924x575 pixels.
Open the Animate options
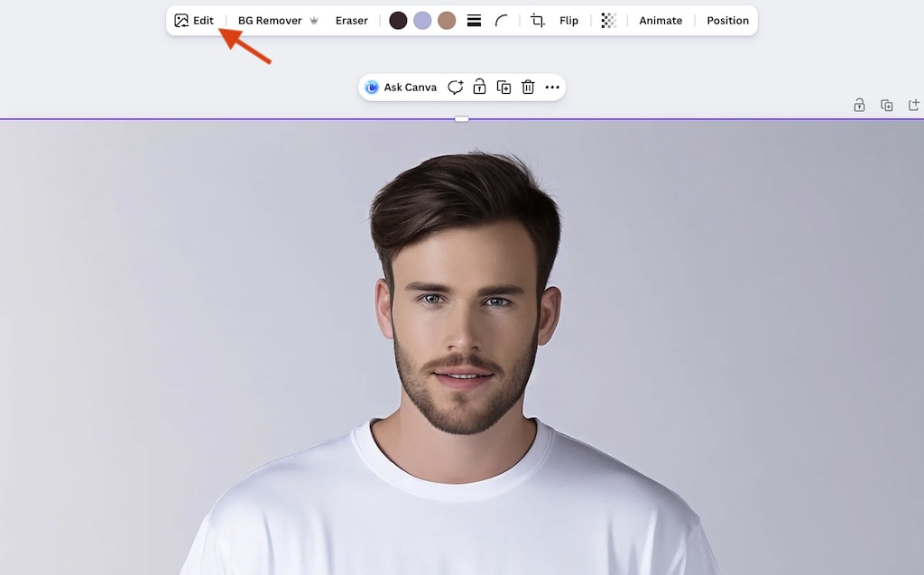pos(660,20)
